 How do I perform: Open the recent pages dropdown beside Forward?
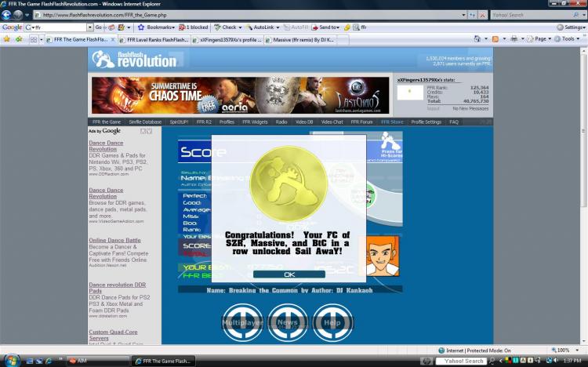click(27, 16)
